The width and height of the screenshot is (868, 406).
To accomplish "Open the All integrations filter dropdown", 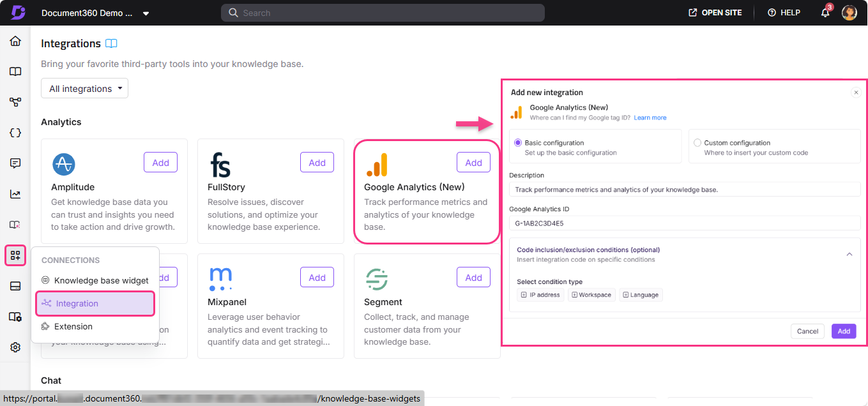I will pyautogui.click(x=84, y=88).
